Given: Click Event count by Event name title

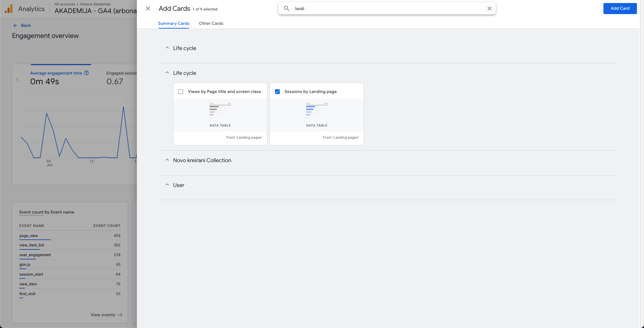Looking at the screenshot, I should [x=47, y=212].
